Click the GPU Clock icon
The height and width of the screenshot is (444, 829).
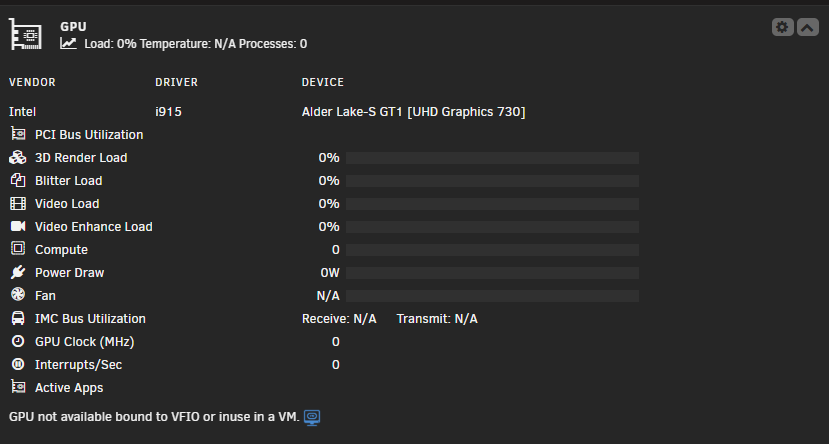tap(17, 341)
